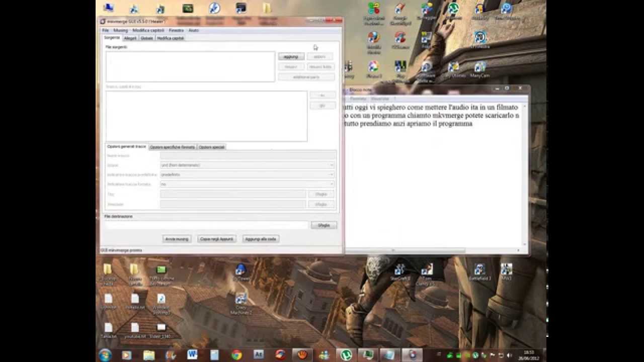Screen dimensions: 644x362
Task: Select the Mozilla Firefox desktop shortcut
Action: pyautogui.click(x=373, y=42)
